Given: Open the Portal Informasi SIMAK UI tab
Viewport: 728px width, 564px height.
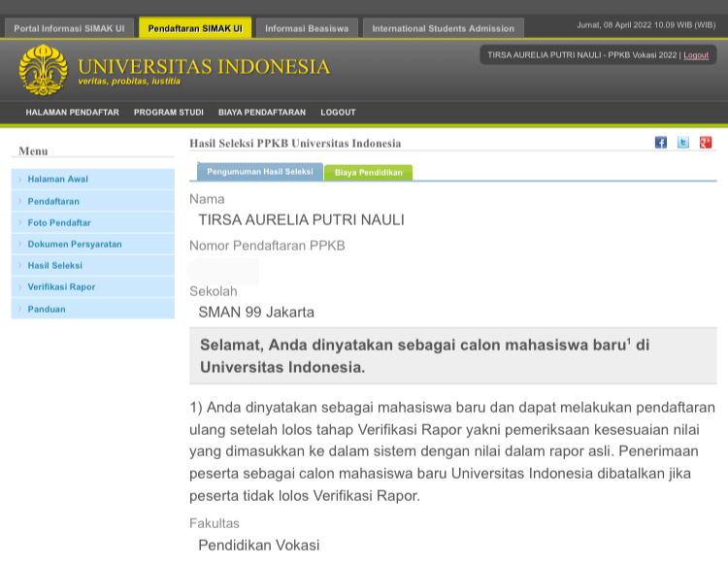Looking at the screenshot, I should [x=69, y=28].
